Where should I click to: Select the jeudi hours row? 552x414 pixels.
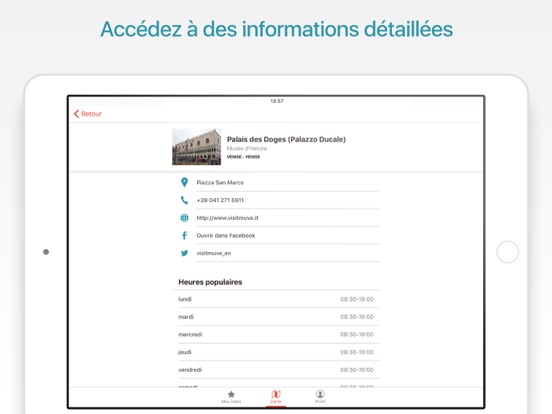pyautogui.click(x=276, y=352)
